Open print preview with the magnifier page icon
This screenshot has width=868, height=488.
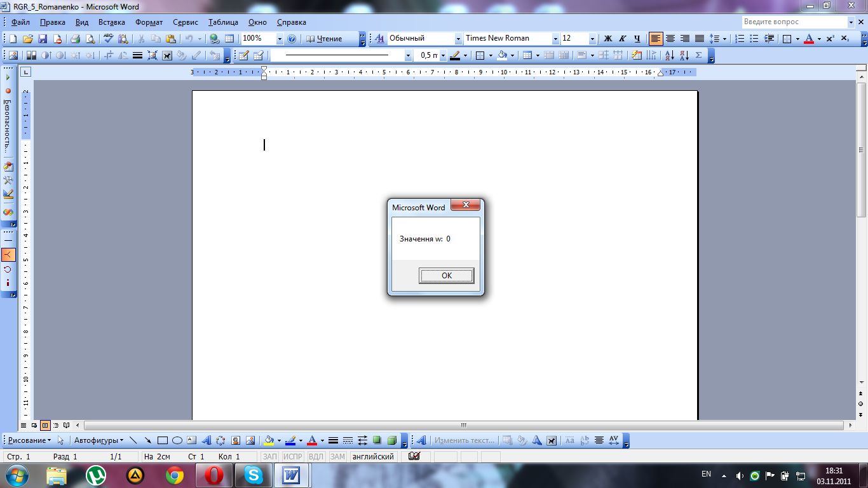coord(90,39)
